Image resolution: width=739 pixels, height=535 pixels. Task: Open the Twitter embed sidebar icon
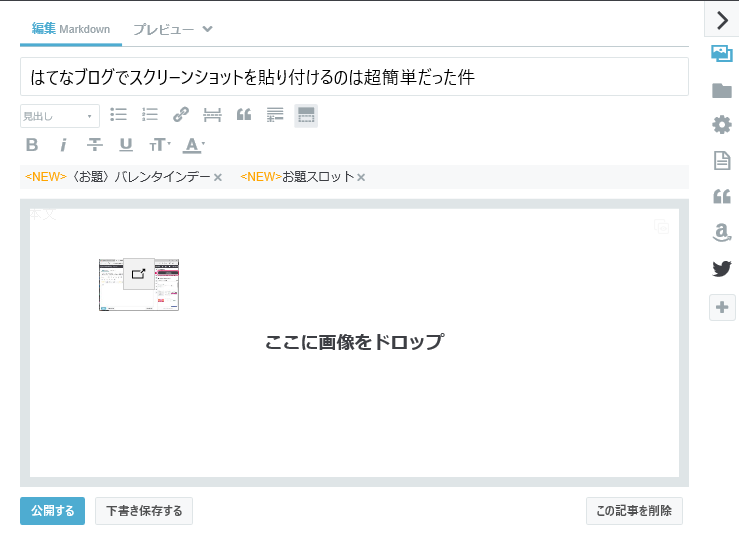(722, 269)
